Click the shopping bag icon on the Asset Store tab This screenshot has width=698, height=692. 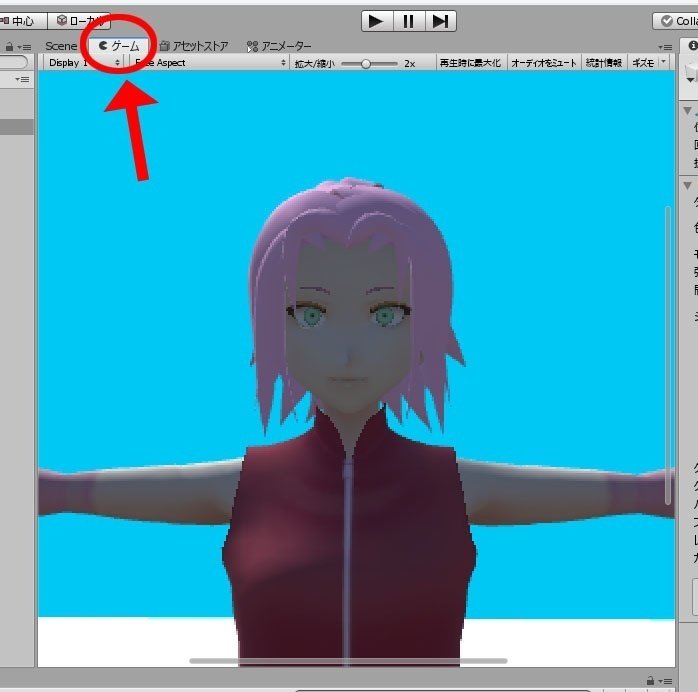coord(164,46)
